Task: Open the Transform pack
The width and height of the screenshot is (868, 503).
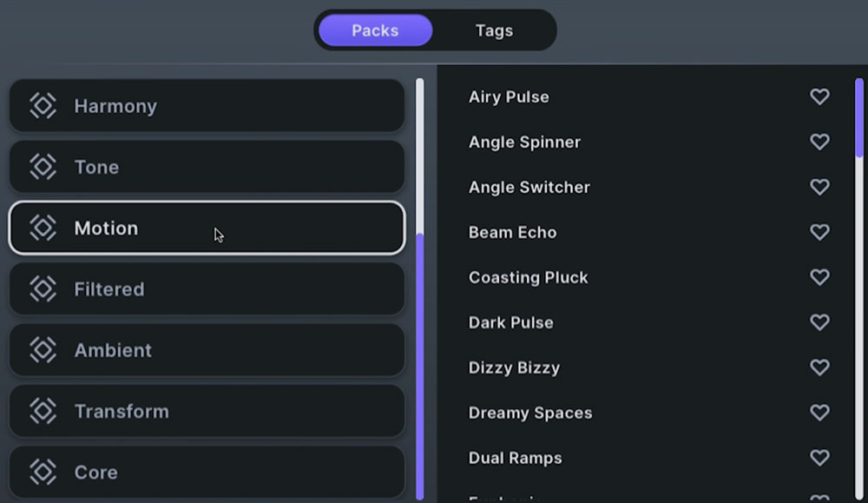Action: [x=207, y=411]
